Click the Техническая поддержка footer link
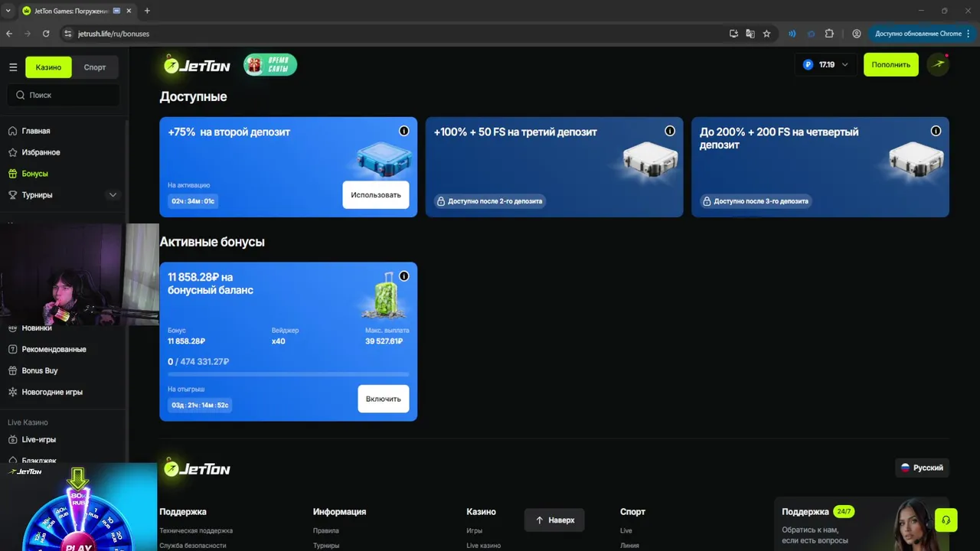Viewport: 980px width, 551px height. (x=196, y=530)
